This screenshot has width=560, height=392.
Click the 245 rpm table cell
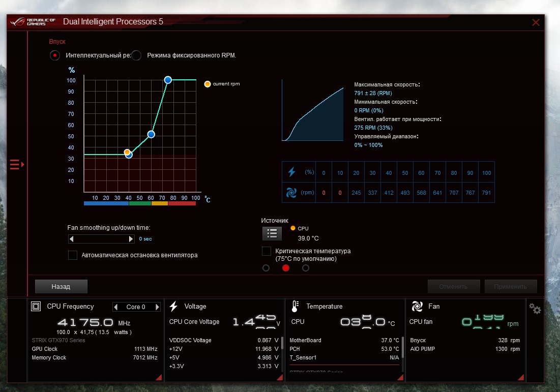(x=356, y=193)
